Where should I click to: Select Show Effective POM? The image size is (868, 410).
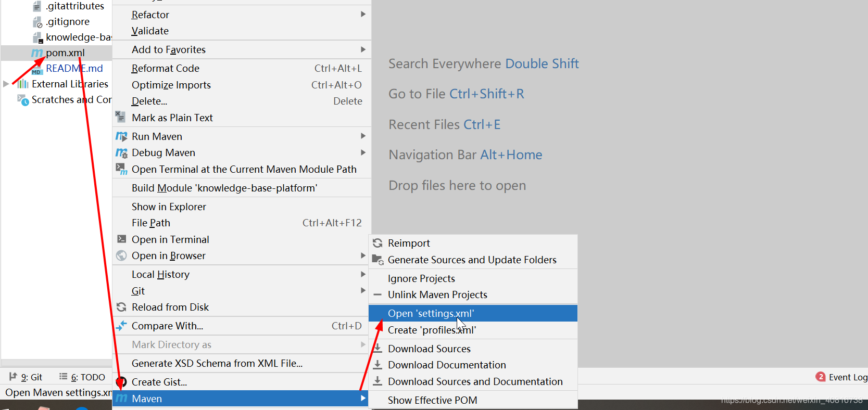coord(473,400)
